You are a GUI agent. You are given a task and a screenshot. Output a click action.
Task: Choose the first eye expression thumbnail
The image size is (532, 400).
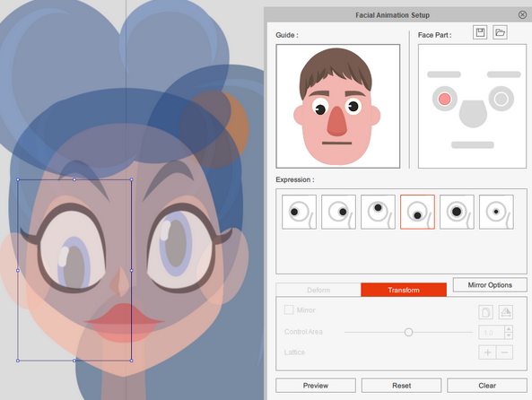coord(299,212)
